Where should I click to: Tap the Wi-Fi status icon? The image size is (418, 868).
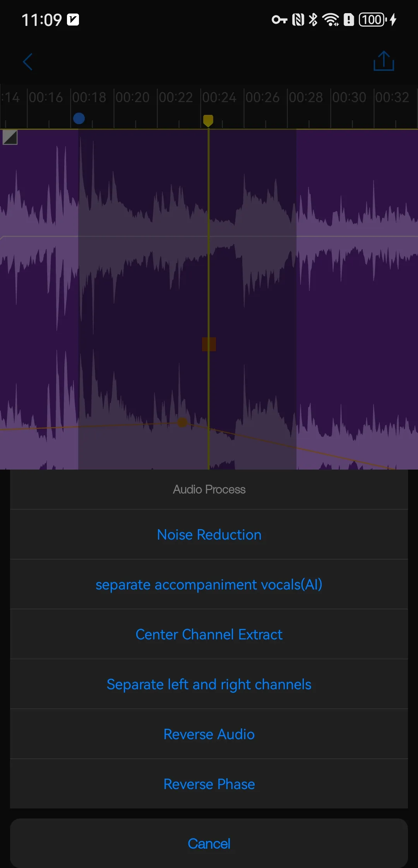[x=331, y=19]
